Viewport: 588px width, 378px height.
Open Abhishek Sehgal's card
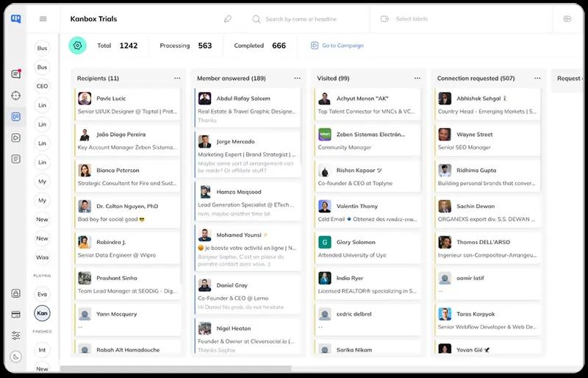coord(487,104)
